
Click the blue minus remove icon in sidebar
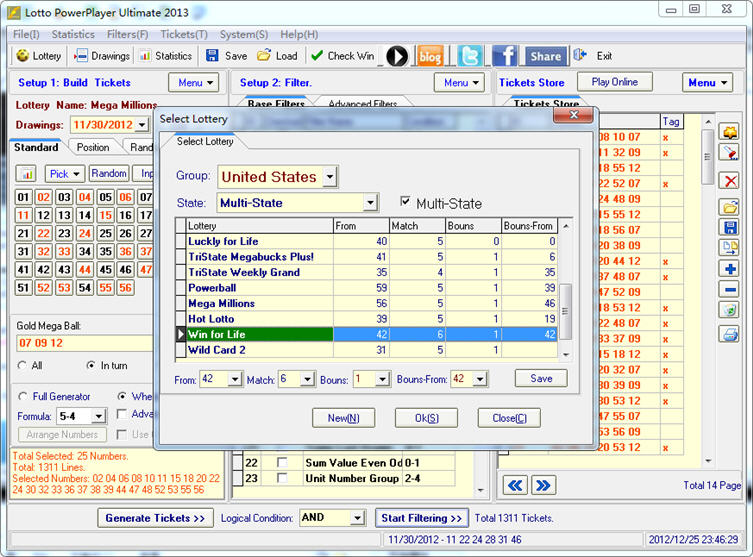pos(730,290)
